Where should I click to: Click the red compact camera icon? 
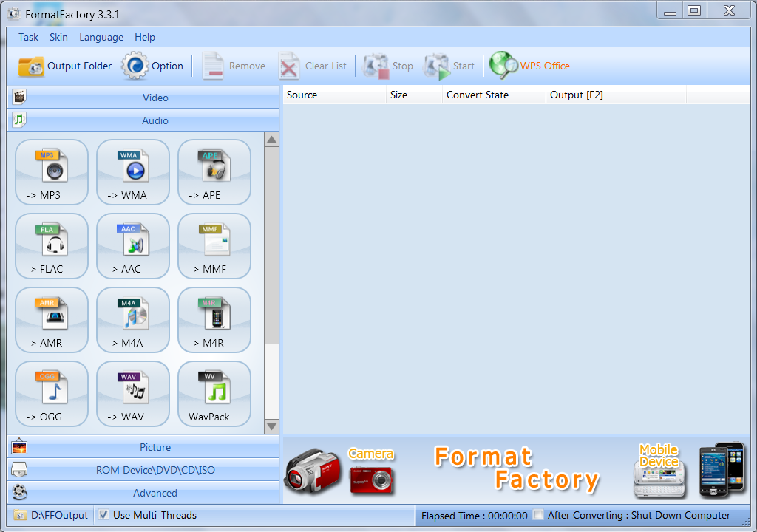(x=372, y=480)
